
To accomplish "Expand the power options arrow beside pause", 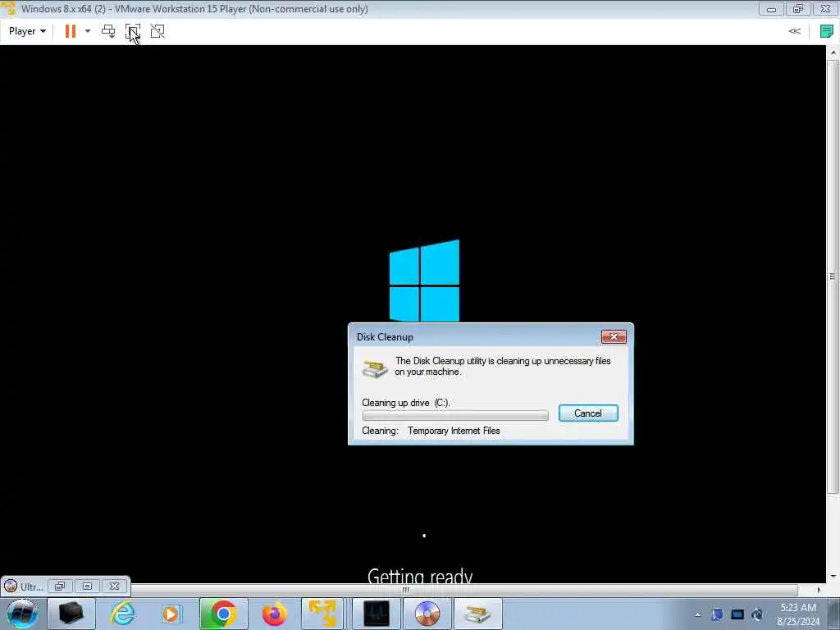I will click(x=88, y=31).
